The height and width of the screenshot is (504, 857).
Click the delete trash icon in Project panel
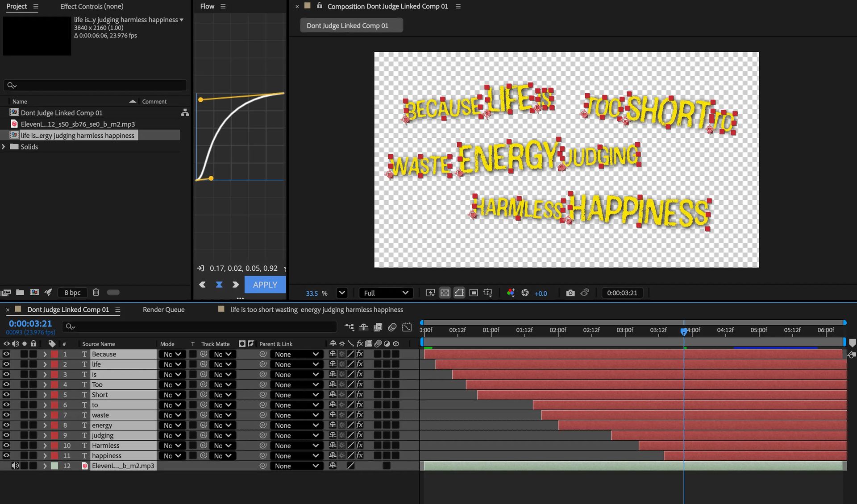pos(96,292)
